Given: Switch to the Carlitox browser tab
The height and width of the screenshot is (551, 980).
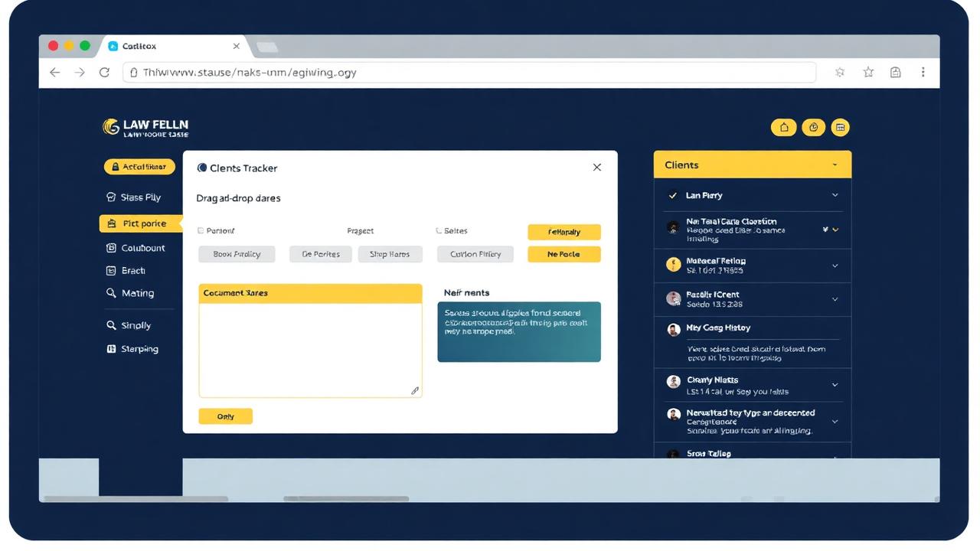Looking at the screenshot, I should (175, 47).
